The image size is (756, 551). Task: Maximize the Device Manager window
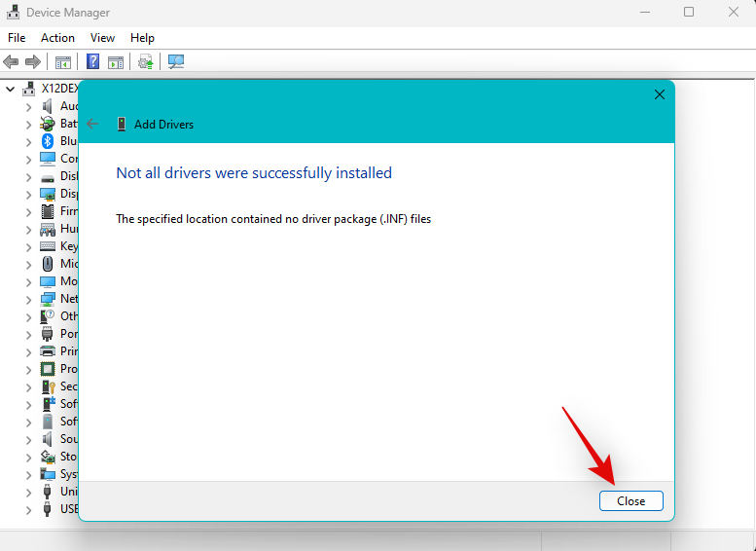[x=689, y=12]
